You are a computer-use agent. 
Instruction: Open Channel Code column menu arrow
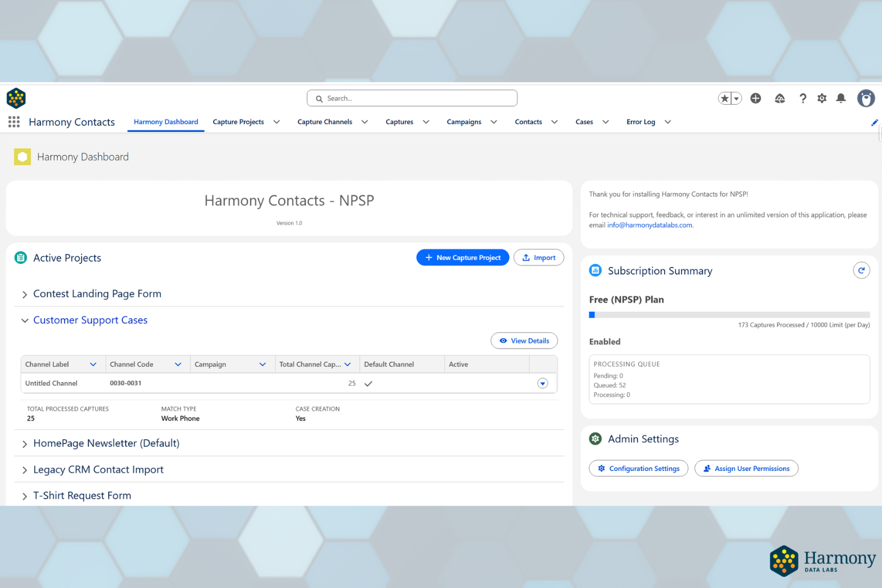tap(178, 365)
